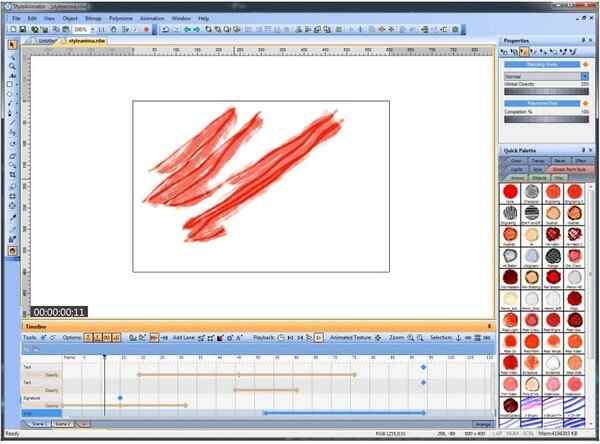Click the New document icon
This screenshot has height=444, width=600.
(x=11, y=30)
